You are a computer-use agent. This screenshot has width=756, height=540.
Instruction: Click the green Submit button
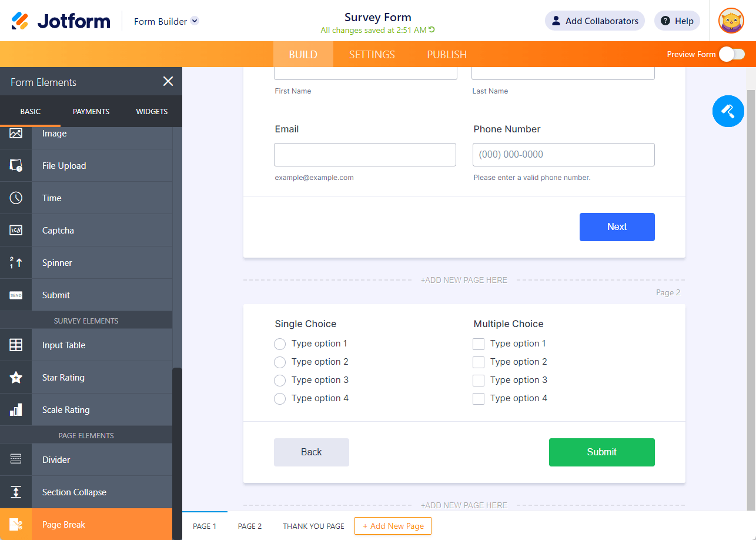point(602,452)
